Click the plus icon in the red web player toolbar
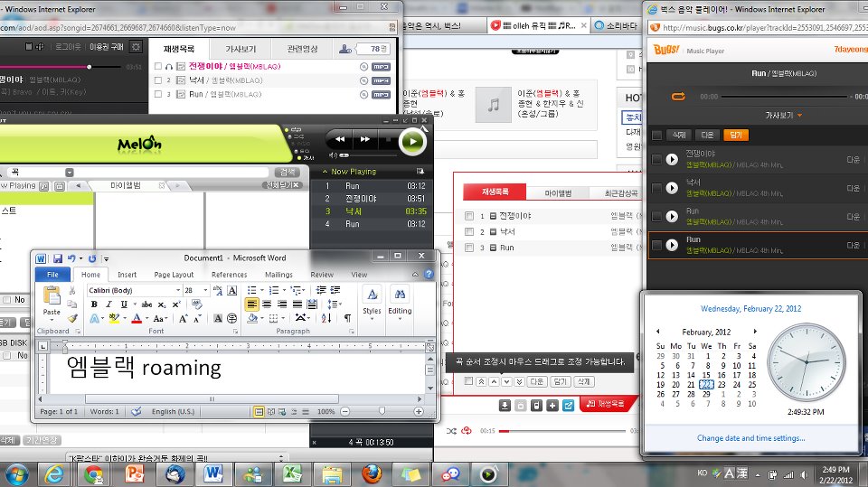Screen dimensions: 868x487 tap(552, 406)
